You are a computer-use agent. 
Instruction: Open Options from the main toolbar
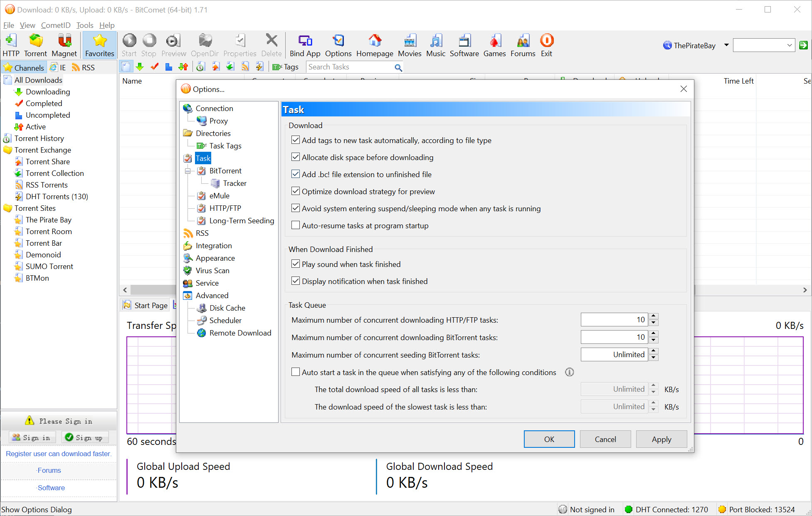click(338, 45)
